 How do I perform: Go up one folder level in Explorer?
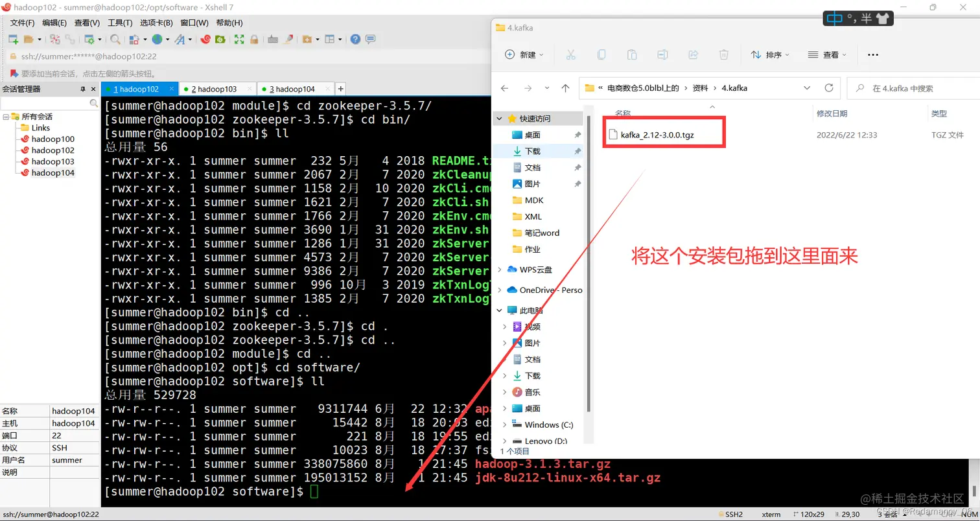(565, 88)
